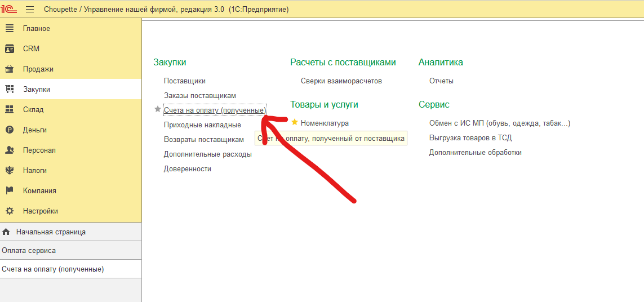Click the Склад warehouse icon
Image resolution: width=644 pixels, height=302 pixels.
[x=10, y=110]
